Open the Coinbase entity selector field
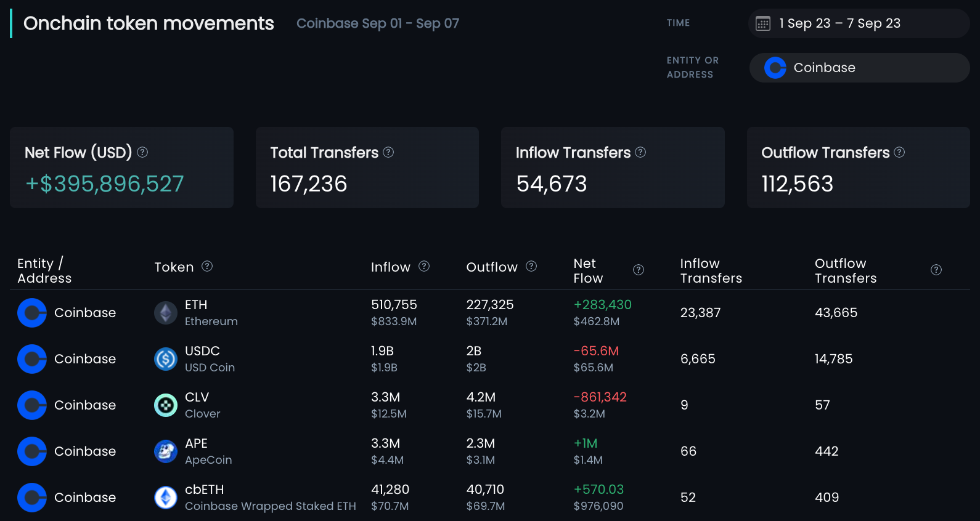Screen dimensions: 980x521 tap(860, 68)
